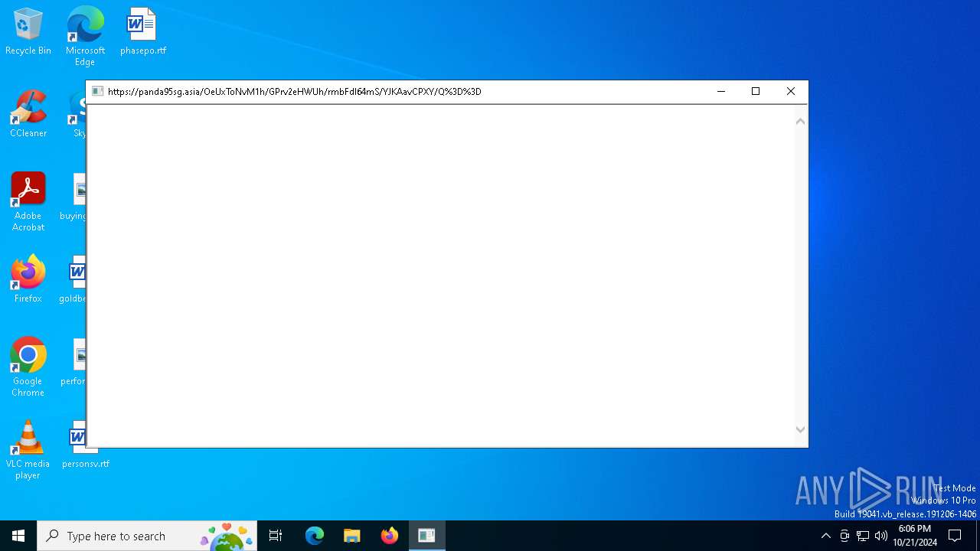980x551 pixels.
Task: Launch Microsoft Edge from desktop shortcut
Action: (x=85, y=37)
